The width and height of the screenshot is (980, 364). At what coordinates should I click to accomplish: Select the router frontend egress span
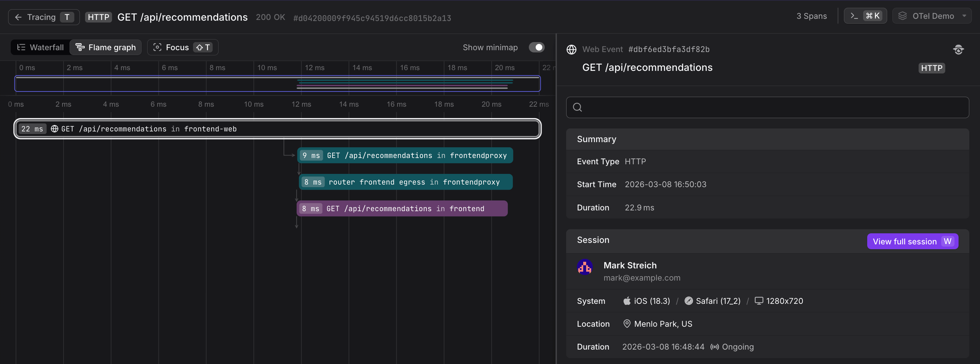point(406,182)
